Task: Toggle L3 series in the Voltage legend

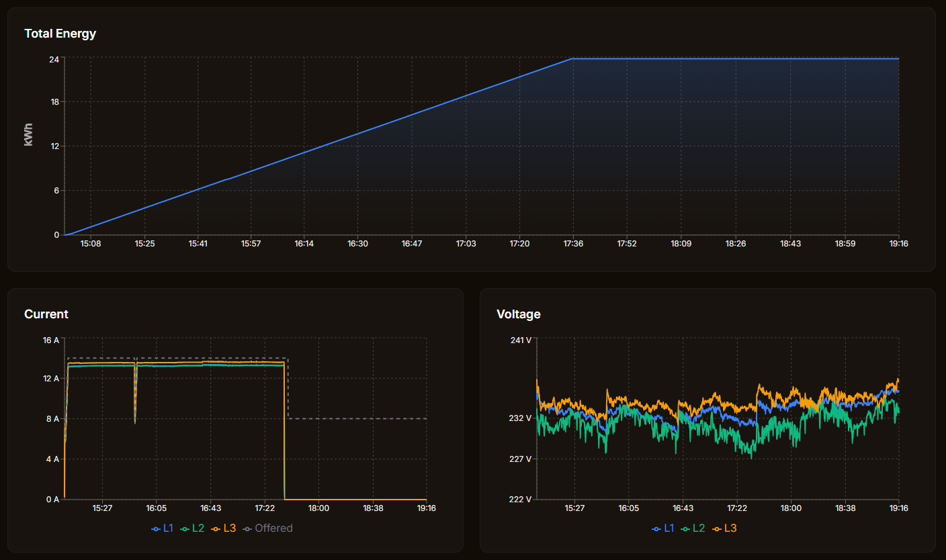Action: click(724, 528)
